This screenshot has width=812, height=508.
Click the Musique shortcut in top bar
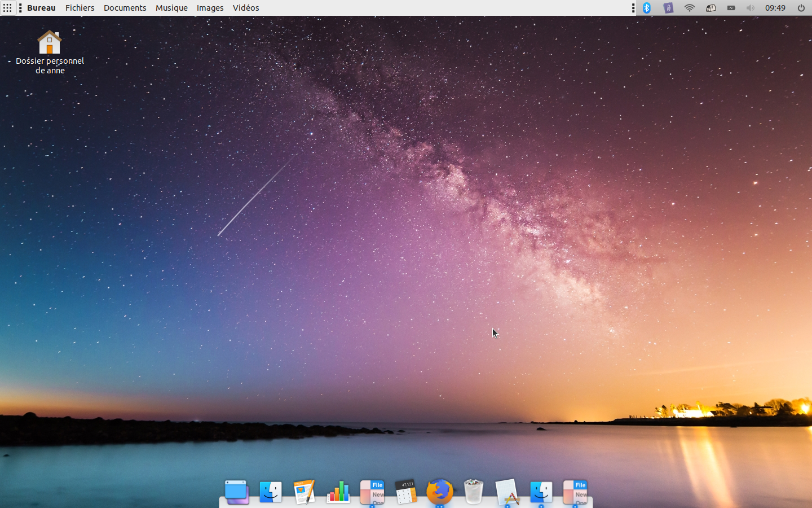click(171, 8)
